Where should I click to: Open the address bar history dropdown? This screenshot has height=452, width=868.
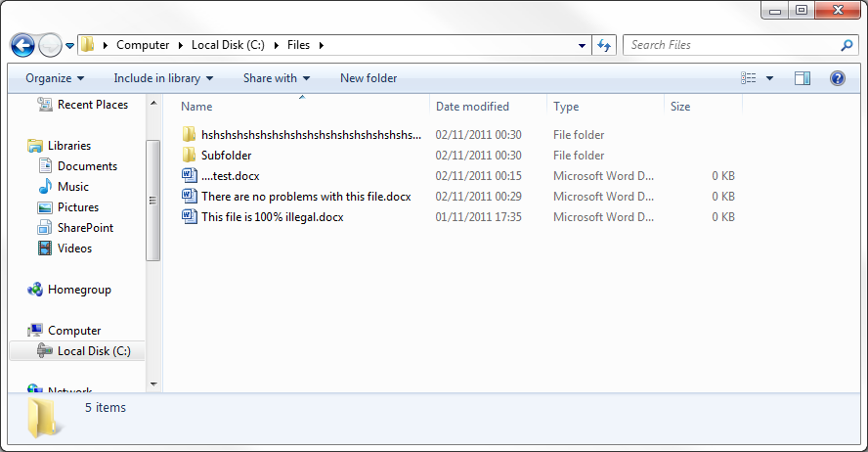pos(582,45)
